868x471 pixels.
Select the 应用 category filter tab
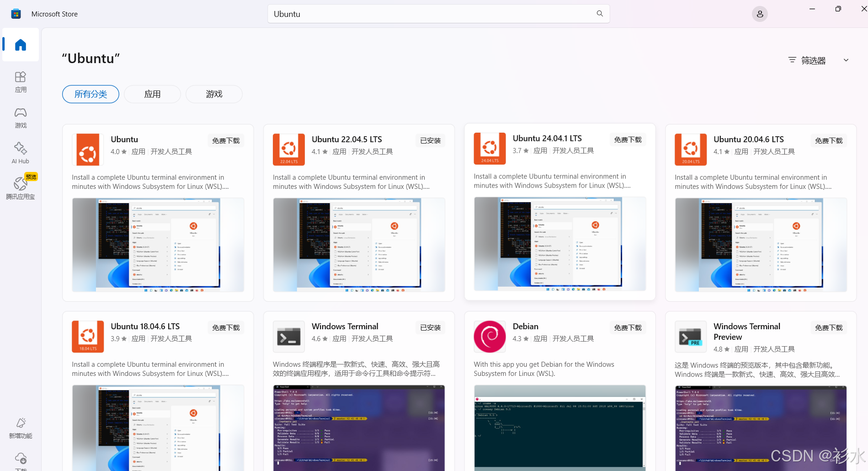pos(152,94)
